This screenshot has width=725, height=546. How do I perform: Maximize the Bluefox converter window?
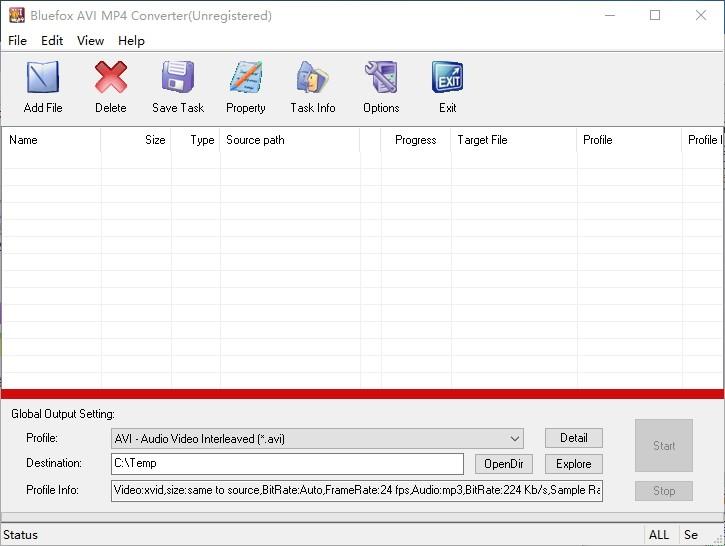(655, 15)
